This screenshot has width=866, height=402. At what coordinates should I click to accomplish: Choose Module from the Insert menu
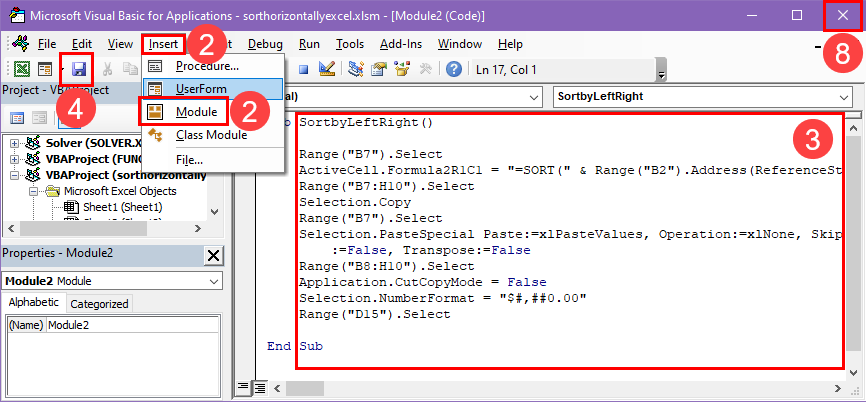click(213, 112)
